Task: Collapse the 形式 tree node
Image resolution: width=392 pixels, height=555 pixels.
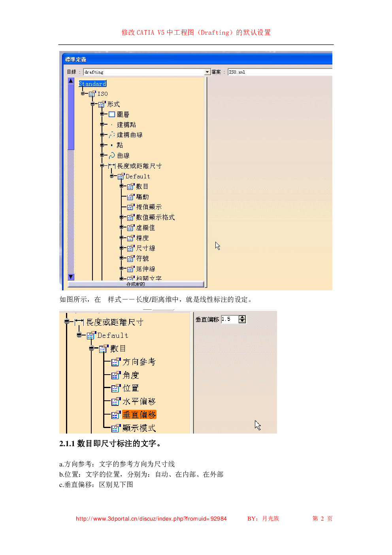Action: pyautogui.click(x=92, y=104)
